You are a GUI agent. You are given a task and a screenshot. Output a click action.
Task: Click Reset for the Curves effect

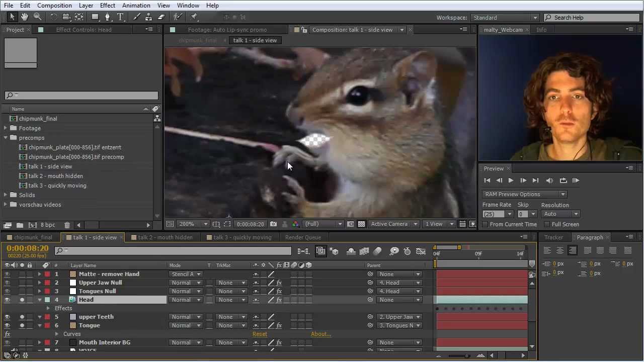(x=260, y=334)
